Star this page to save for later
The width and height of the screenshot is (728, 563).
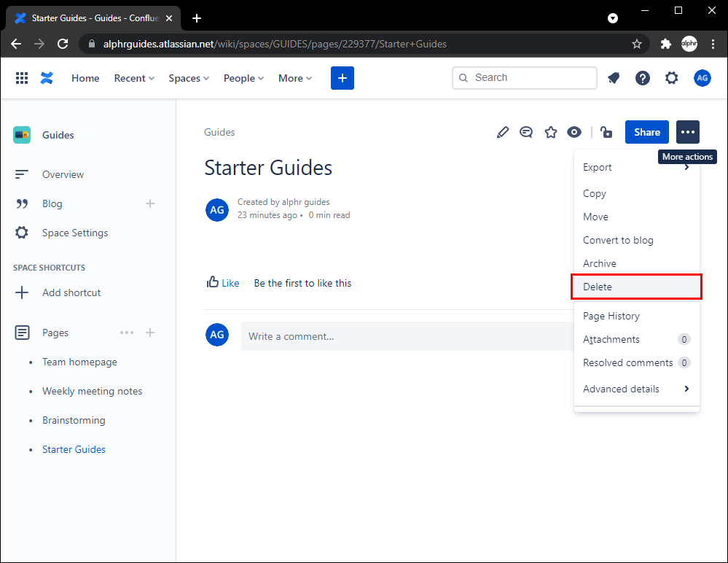[551, 132]
